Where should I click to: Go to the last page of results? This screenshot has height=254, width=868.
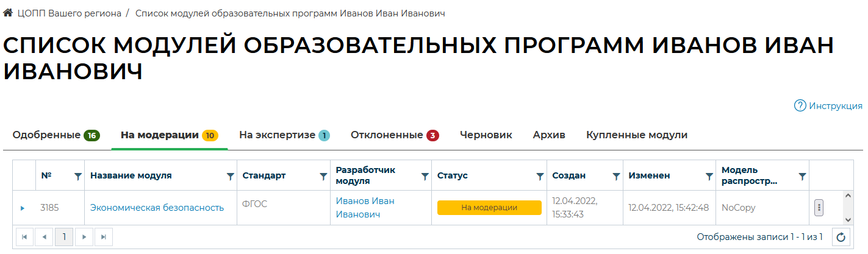[x=104, y=237]
